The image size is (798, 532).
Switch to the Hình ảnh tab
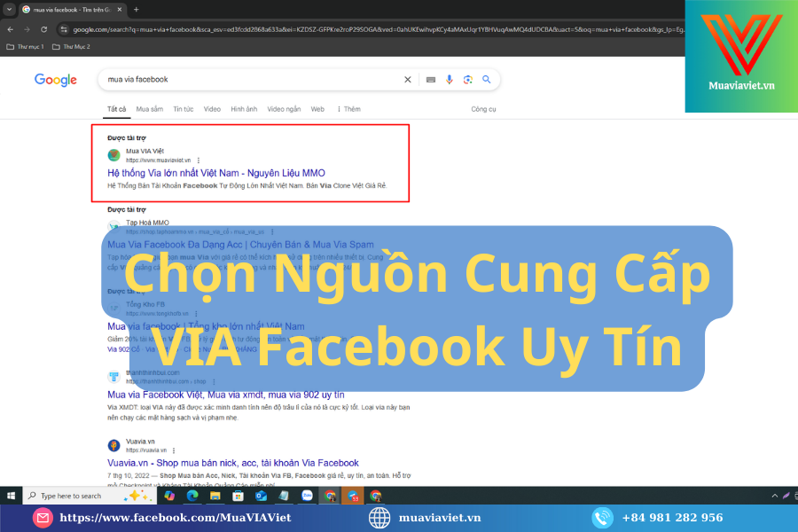point(244,109)
